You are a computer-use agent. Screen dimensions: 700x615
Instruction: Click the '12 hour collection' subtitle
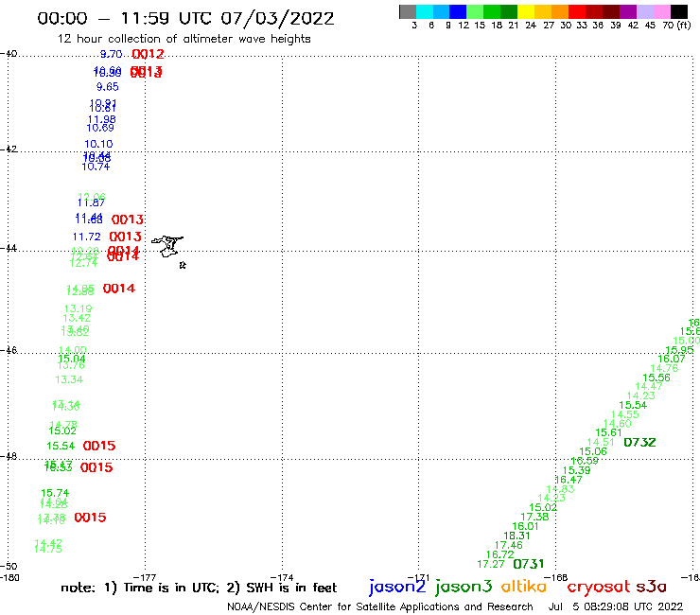click(184, 39)
